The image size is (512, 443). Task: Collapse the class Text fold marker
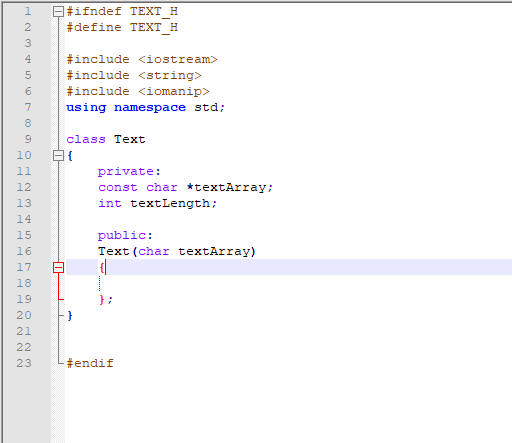[58, 156]
